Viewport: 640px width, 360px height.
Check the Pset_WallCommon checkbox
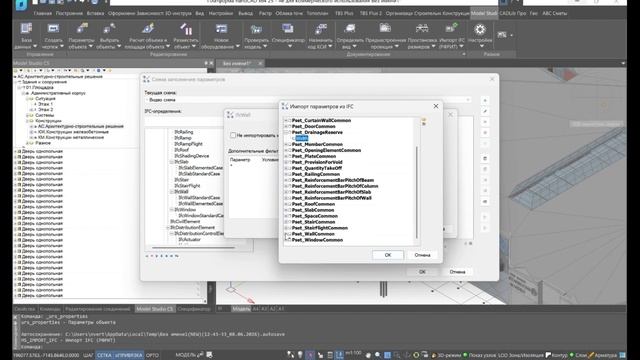[289, 234]
